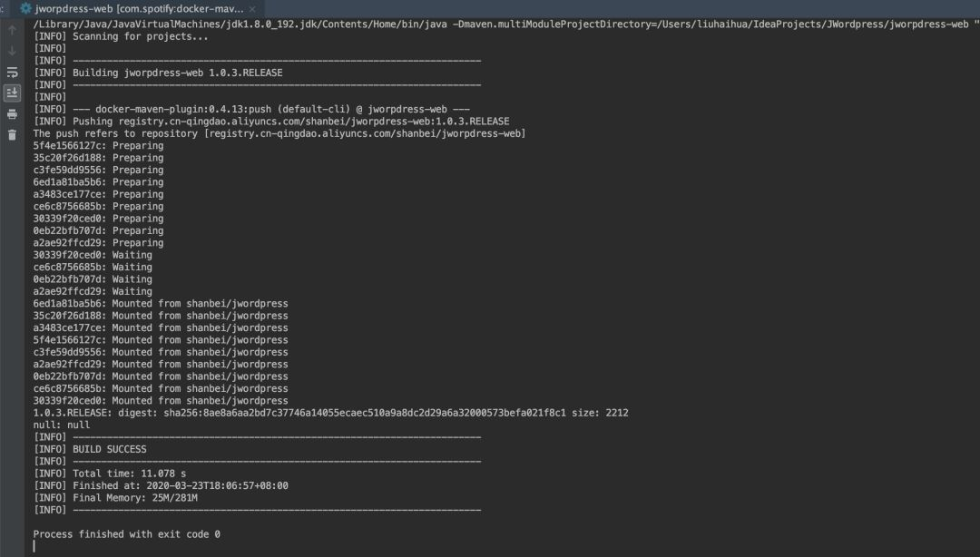
Task: Click 'Finished at: 2020-03-23T18:06:57+08:00' line
Action: click(161, 485)
